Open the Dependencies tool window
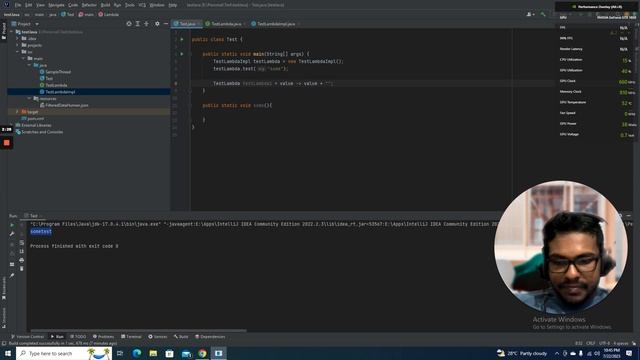Viewport: 640px width, 360px height. point(210,337)
